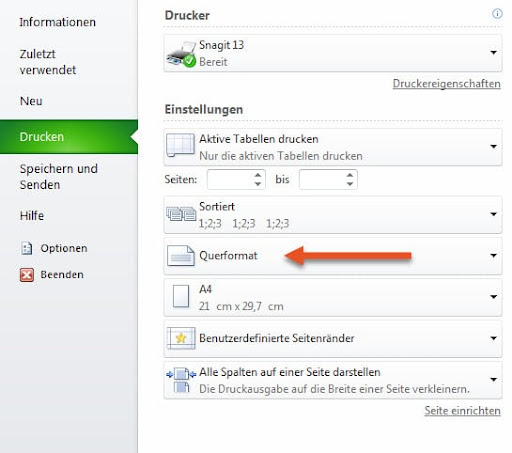Click the Querformat landscape page icon
This screenshot has width=512, height=453.
[181, 256]
